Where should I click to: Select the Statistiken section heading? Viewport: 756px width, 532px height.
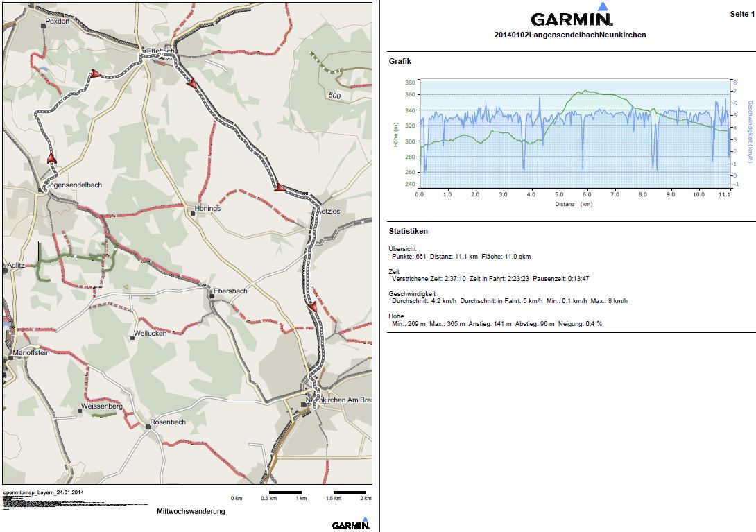[x=409, y=231]
